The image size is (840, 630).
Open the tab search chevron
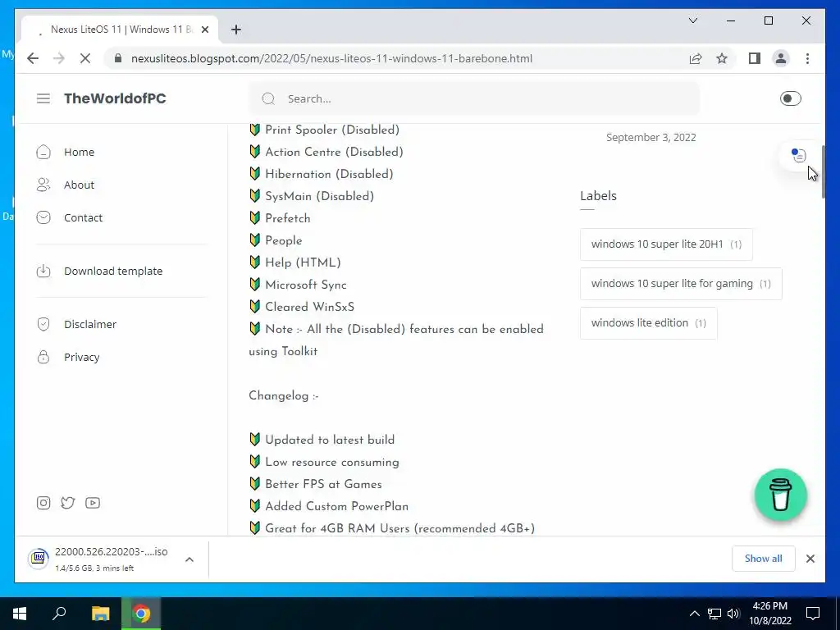[x=693, y=21]
